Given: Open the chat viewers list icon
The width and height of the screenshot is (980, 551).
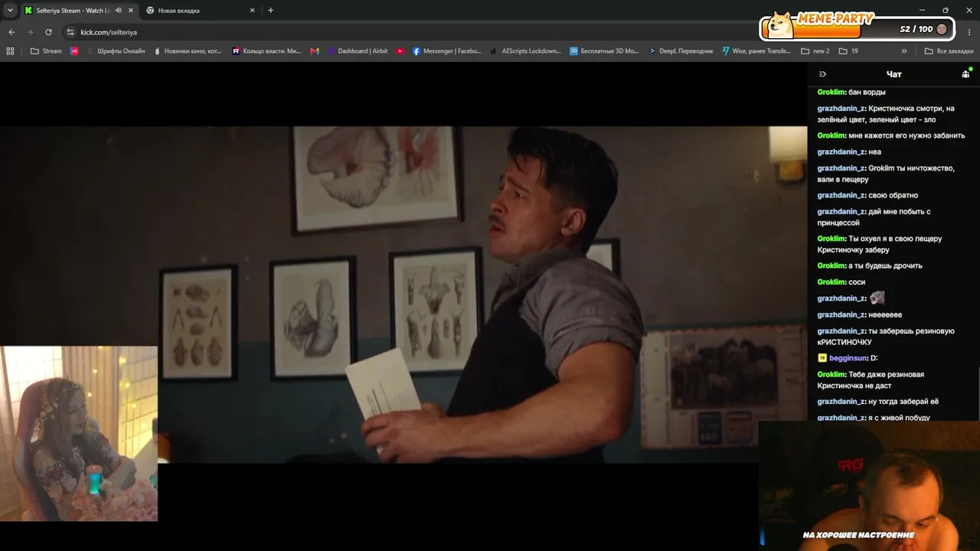Looking at the screenshot, I should (965, 74).
